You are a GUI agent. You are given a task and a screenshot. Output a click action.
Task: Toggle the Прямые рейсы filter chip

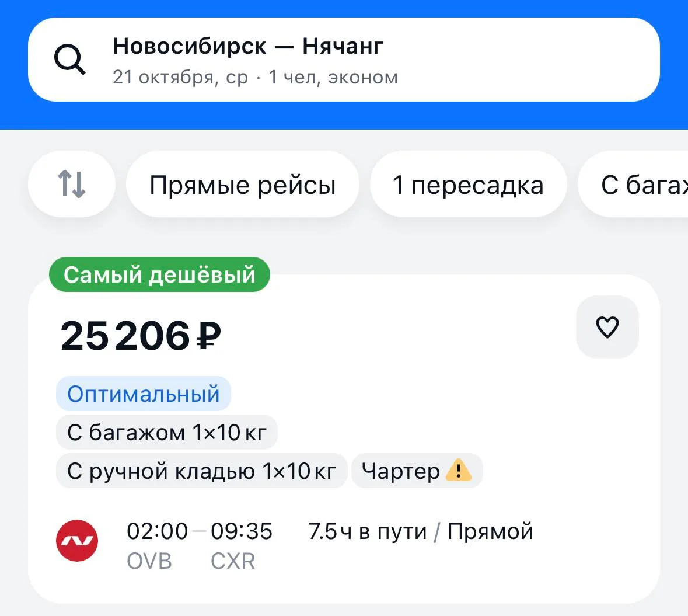[243, 184]
